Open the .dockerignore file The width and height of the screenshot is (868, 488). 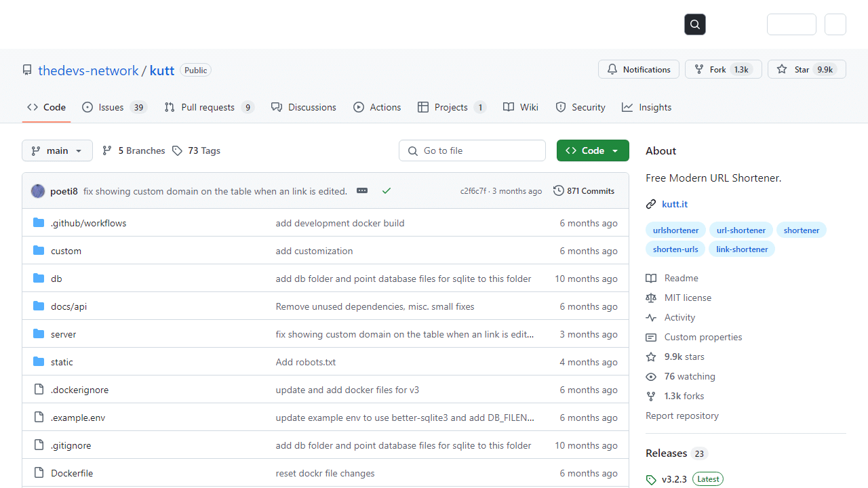tap(79, 390)
